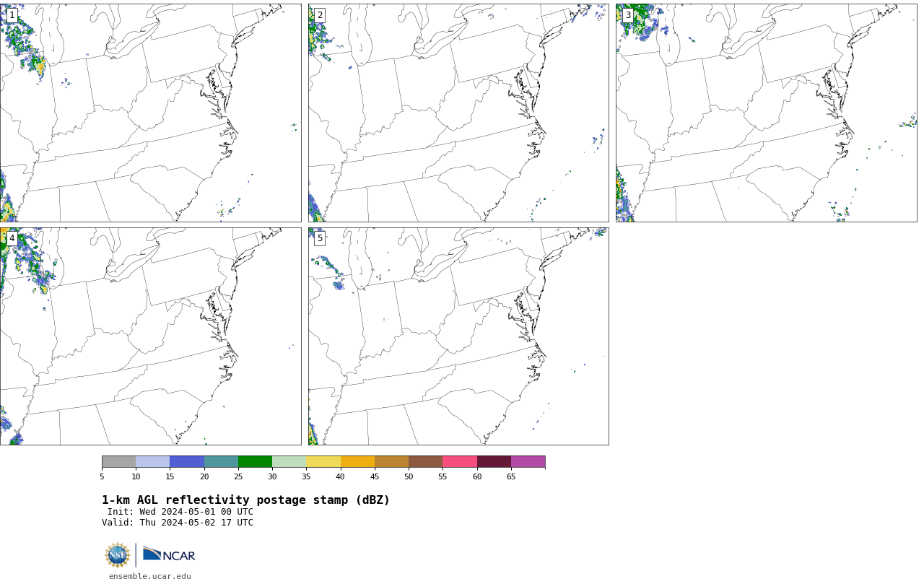Click the yellow 35-40 dBZ swatch

pyautogui.click(x=323, y=462)
